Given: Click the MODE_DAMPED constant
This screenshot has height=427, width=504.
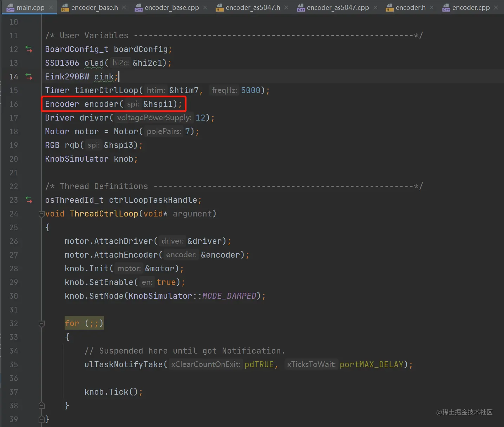Looking at the screenshot, I should coord(229,296).
